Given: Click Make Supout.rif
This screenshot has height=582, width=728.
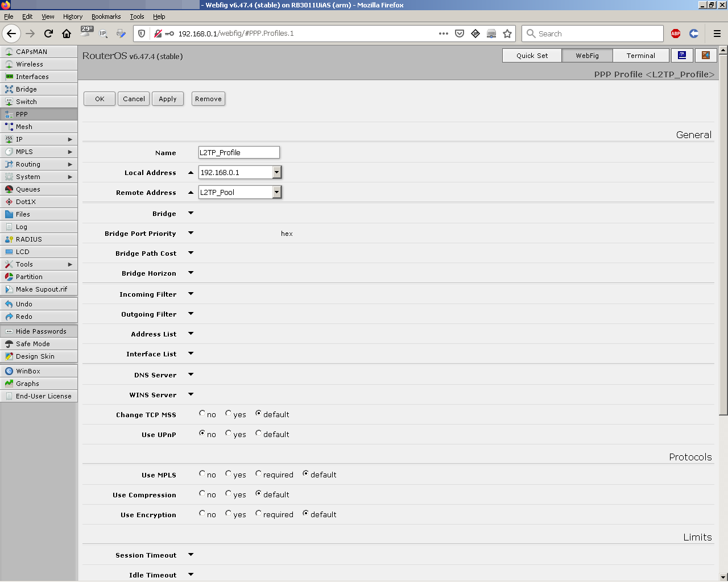Looking at the screenshot, I should [39, 289].
